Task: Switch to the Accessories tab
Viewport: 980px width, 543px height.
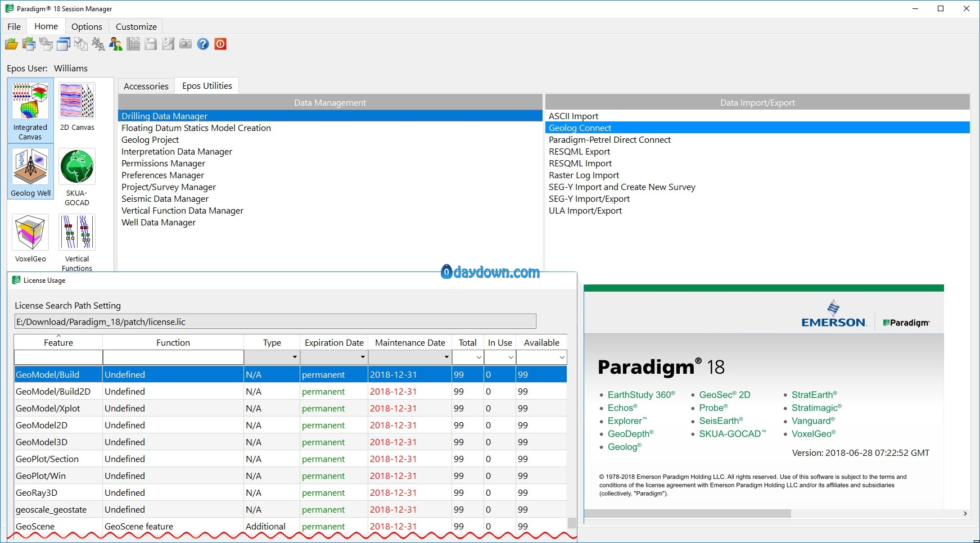Action: 146,86
